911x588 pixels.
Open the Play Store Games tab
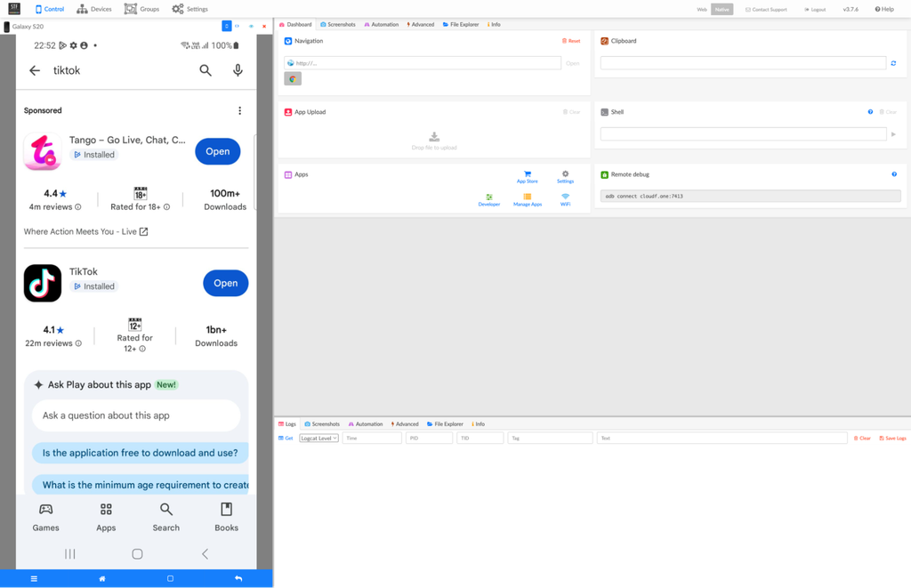click(x=46, y=517)
